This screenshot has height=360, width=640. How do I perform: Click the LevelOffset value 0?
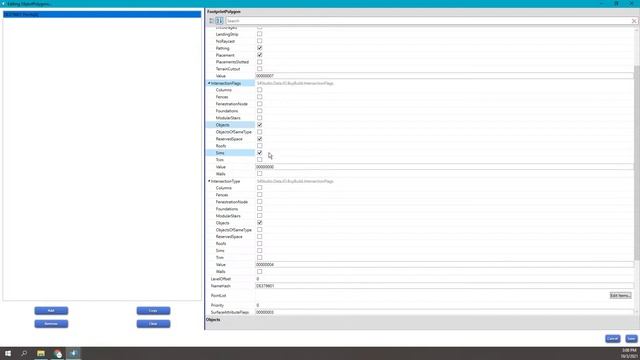pyautogui.click(x=258, y=279)
